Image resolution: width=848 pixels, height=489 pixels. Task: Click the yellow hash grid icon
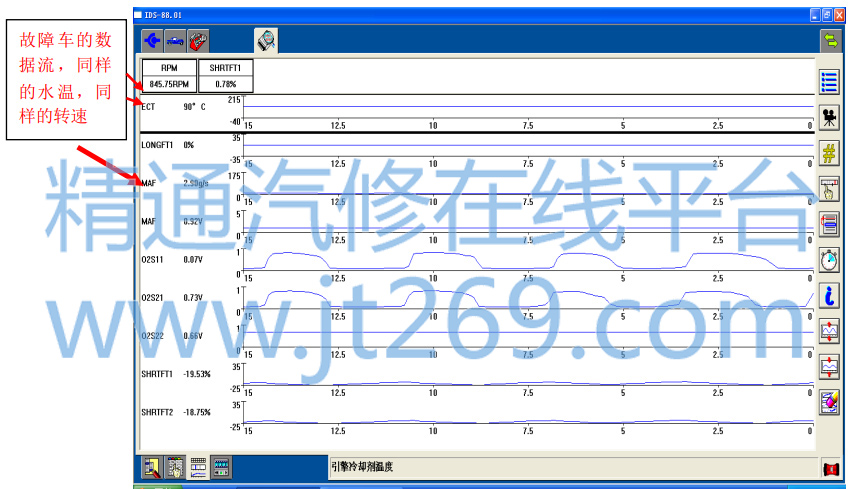click(x=829, y=153)
